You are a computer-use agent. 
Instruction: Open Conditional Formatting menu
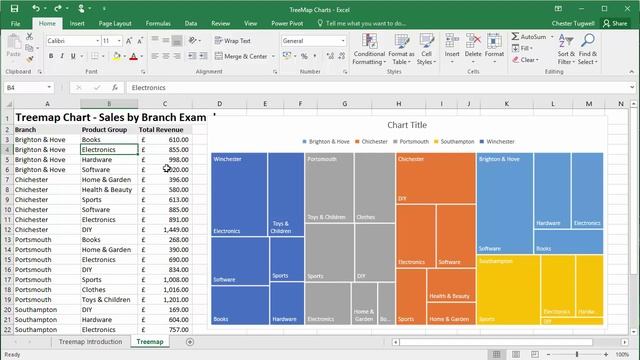(369, 49)
